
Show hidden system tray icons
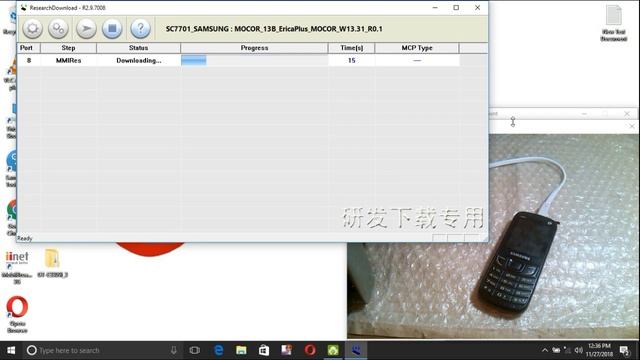[544, 350]
